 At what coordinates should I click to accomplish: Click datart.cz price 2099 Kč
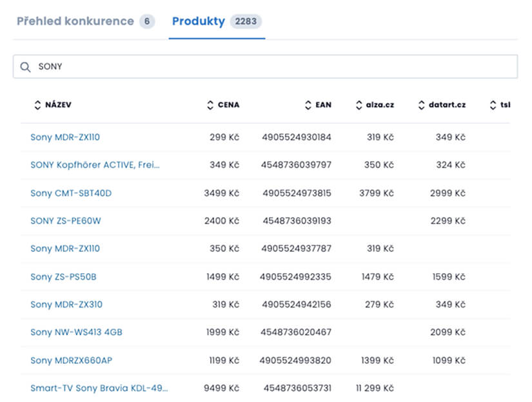tap(448, 332)
